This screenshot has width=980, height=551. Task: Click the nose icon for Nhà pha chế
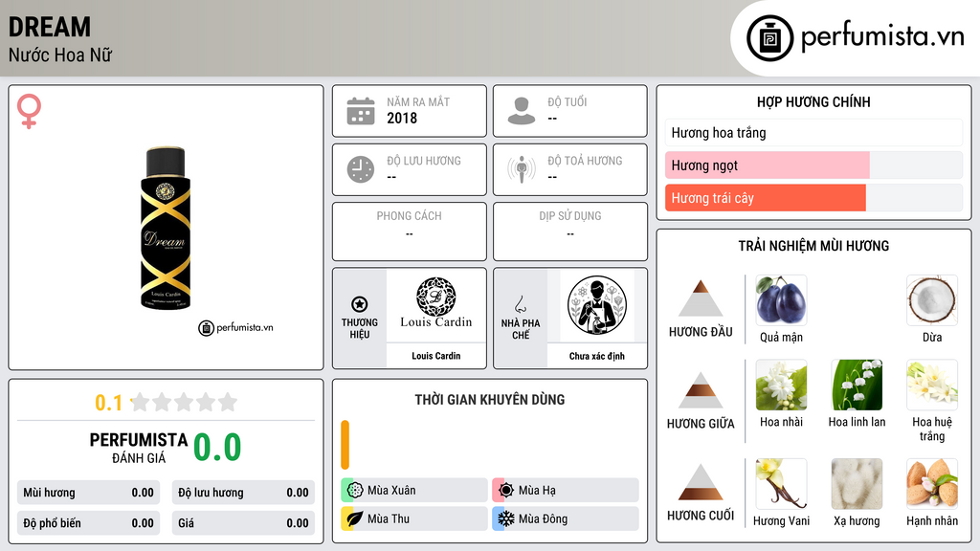tap(520, 304)
